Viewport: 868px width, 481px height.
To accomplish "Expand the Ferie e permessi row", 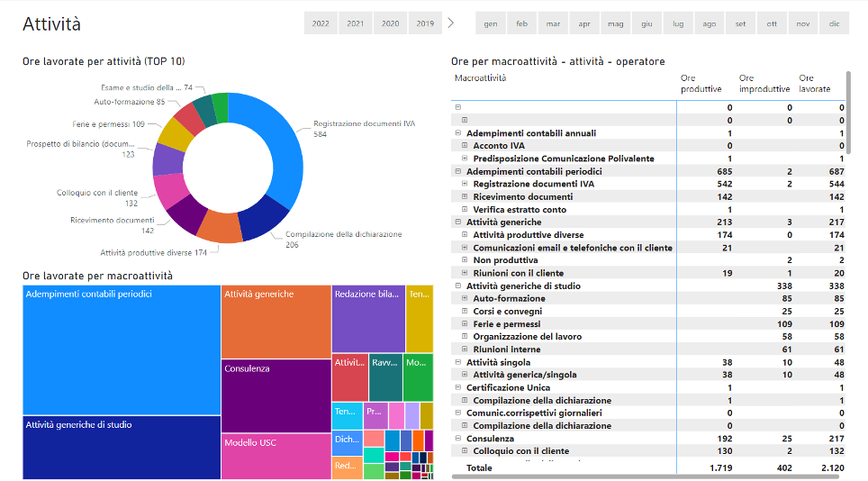I will pos(465,324).
